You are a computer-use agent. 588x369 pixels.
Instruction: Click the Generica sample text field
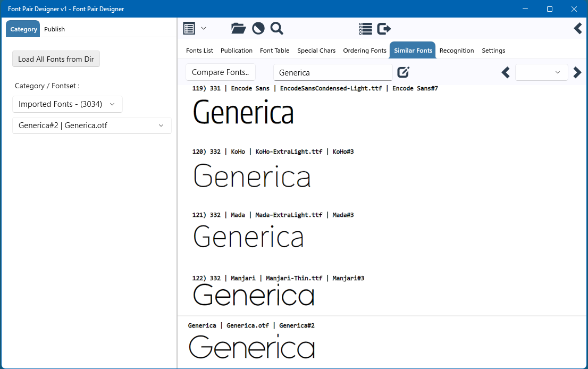point(332,72)
